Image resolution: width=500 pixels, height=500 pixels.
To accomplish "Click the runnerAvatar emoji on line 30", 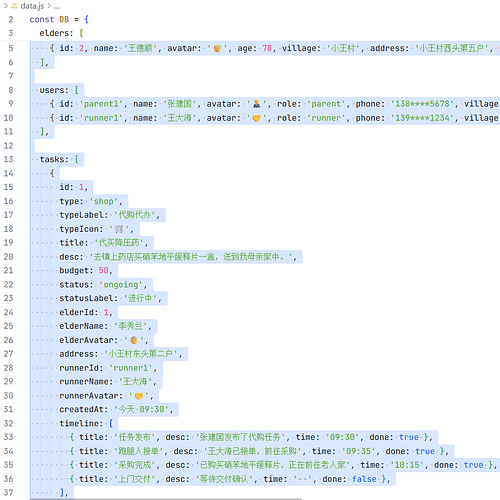I will [139, 396].
